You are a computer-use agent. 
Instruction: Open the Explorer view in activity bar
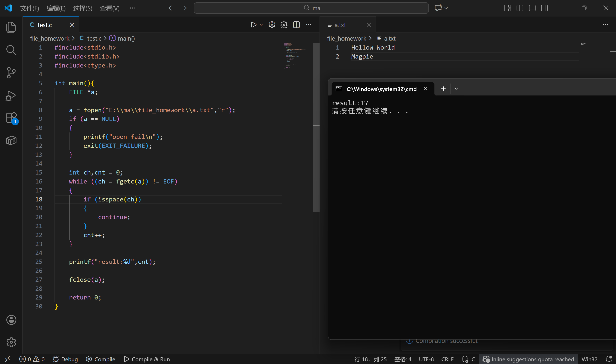pyautogui.click(x=11, y=27)
